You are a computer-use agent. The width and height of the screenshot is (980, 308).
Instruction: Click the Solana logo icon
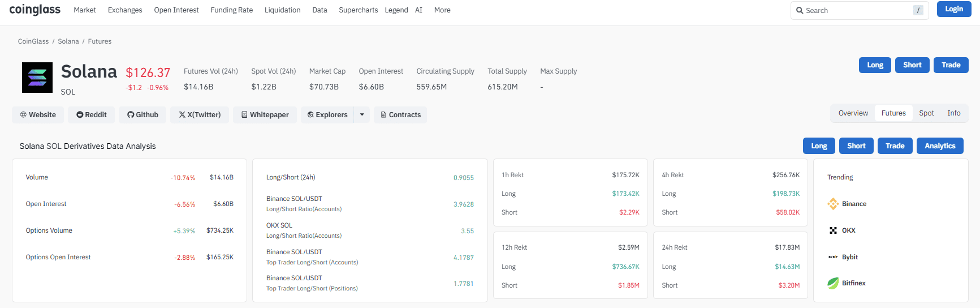click(x=37, y=78)
